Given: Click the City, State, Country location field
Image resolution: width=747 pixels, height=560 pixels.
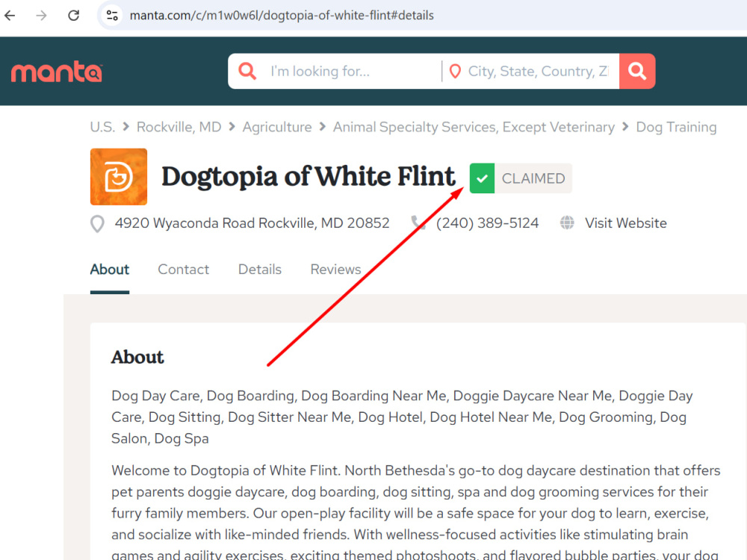Looking at the screenshot, I should (x=539, y=72).
